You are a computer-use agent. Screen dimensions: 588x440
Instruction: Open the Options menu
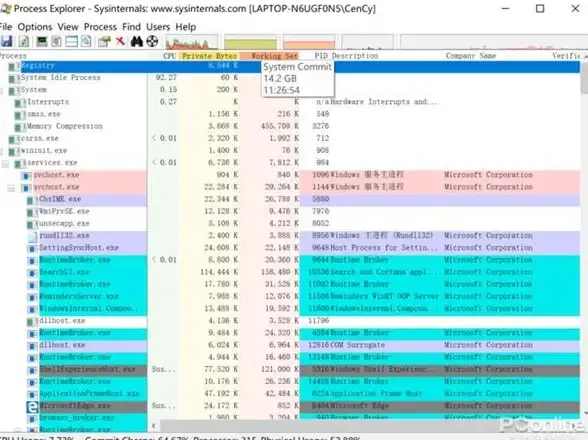coord(35,27)
